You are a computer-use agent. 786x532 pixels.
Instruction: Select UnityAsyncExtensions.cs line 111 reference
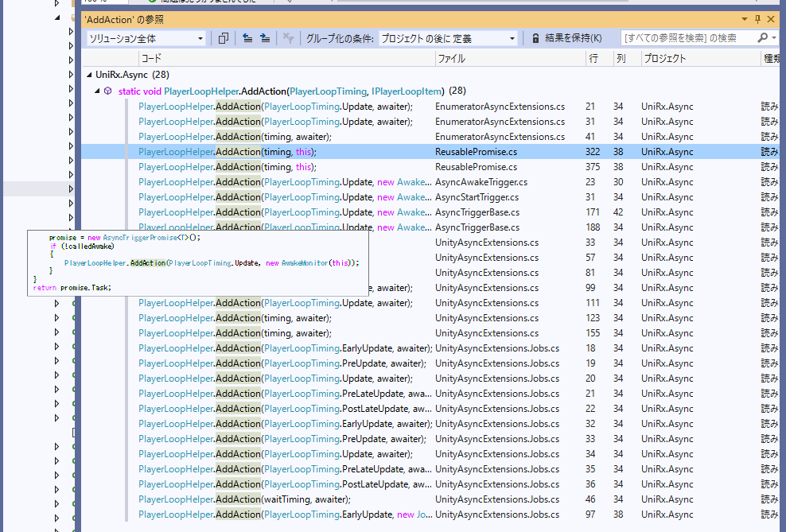pyautogui.click(x=430, y=303)
